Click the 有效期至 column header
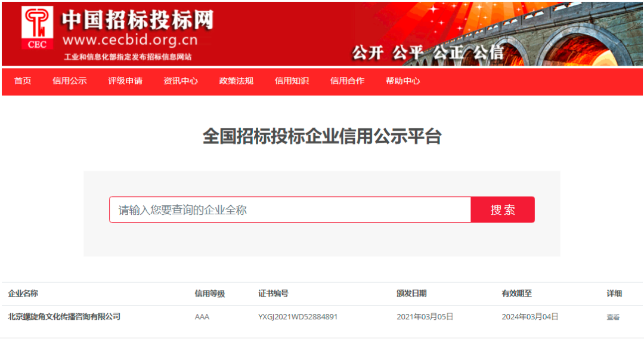Image resolution: width=644 pixels, height=339 pixels. [x=516, y=294]
